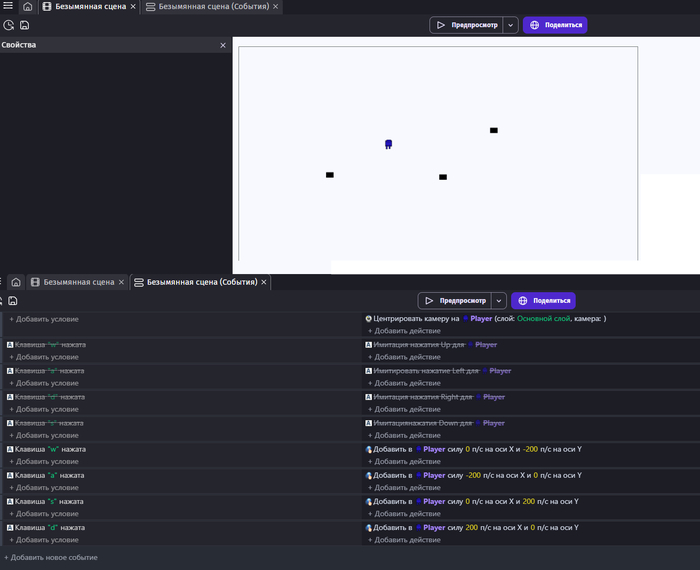Save project via the events editor toolbar icon
Screen dimensions: 700x570
coord(13,301)
